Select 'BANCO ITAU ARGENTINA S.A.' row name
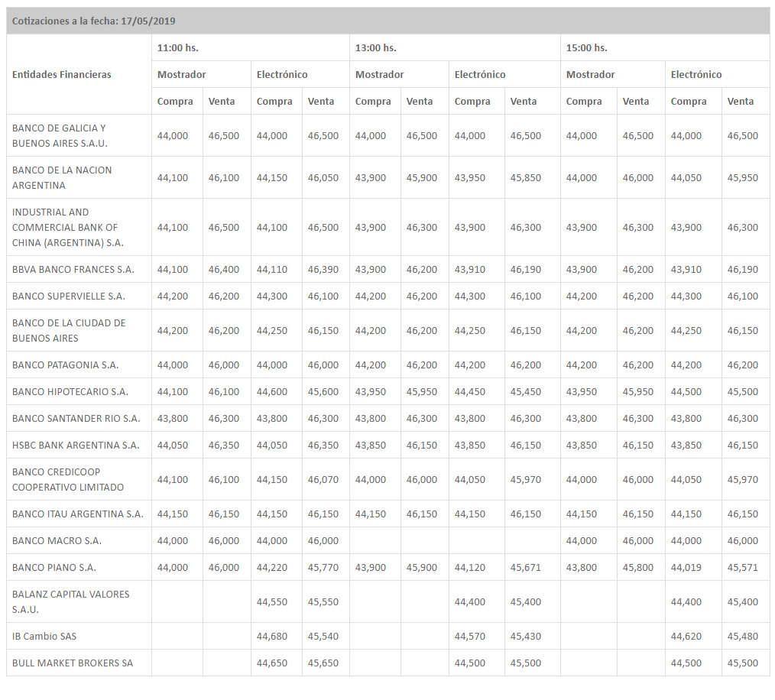 coord(78,514)
